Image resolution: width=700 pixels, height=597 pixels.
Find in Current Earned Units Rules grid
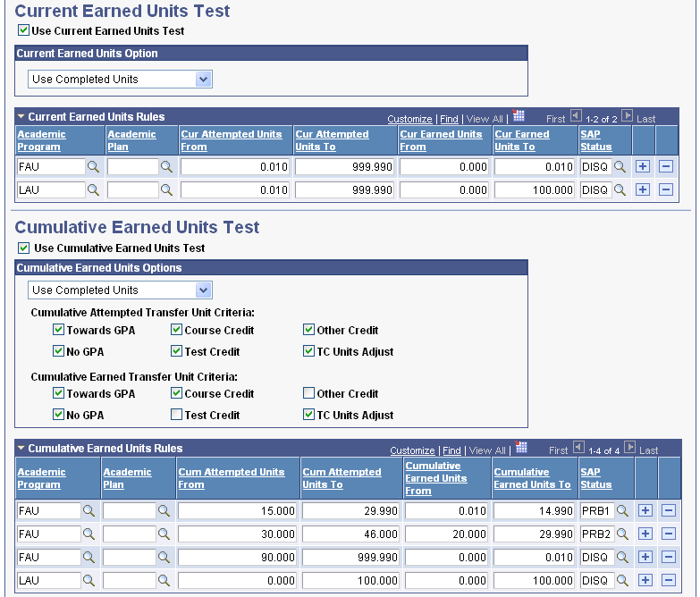[449, 119]
